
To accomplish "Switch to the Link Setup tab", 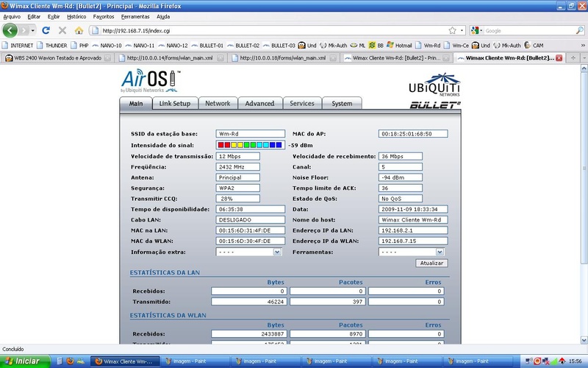I will (x=175, y=103).
